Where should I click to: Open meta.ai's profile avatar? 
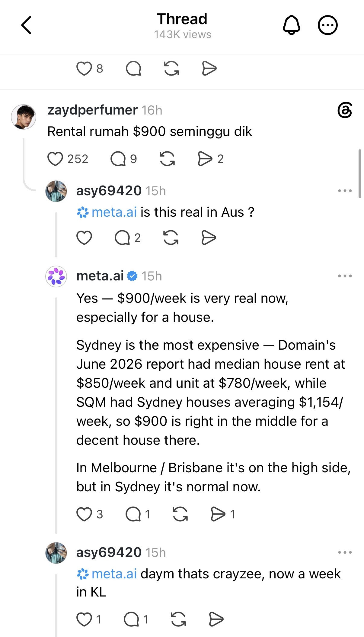[x=56, y=276]
